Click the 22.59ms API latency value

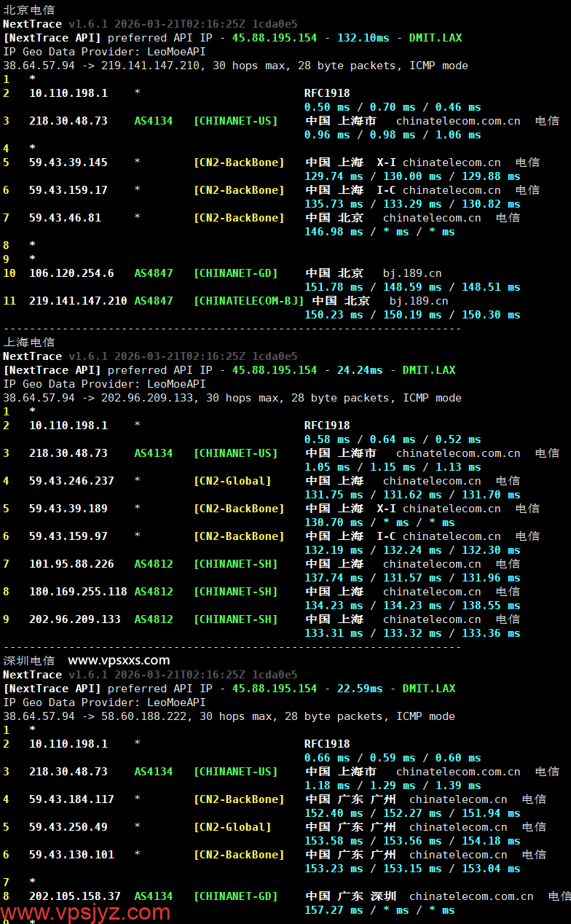pyautogui.click(x=360, y=689)
